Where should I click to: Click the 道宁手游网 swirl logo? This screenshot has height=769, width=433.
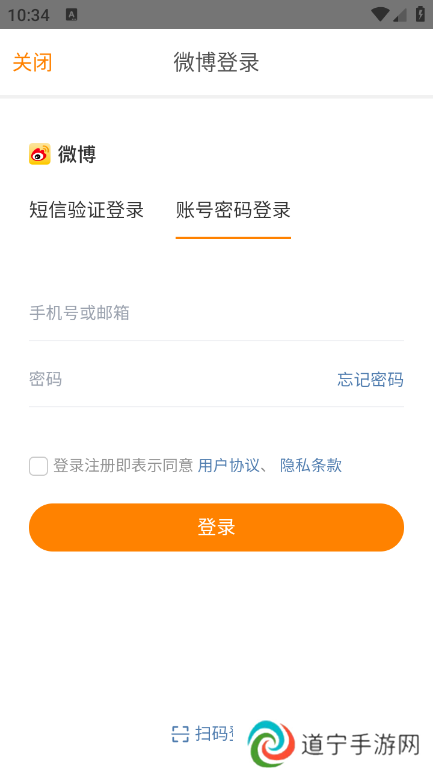pyautogui.click(x=271, y=743)
